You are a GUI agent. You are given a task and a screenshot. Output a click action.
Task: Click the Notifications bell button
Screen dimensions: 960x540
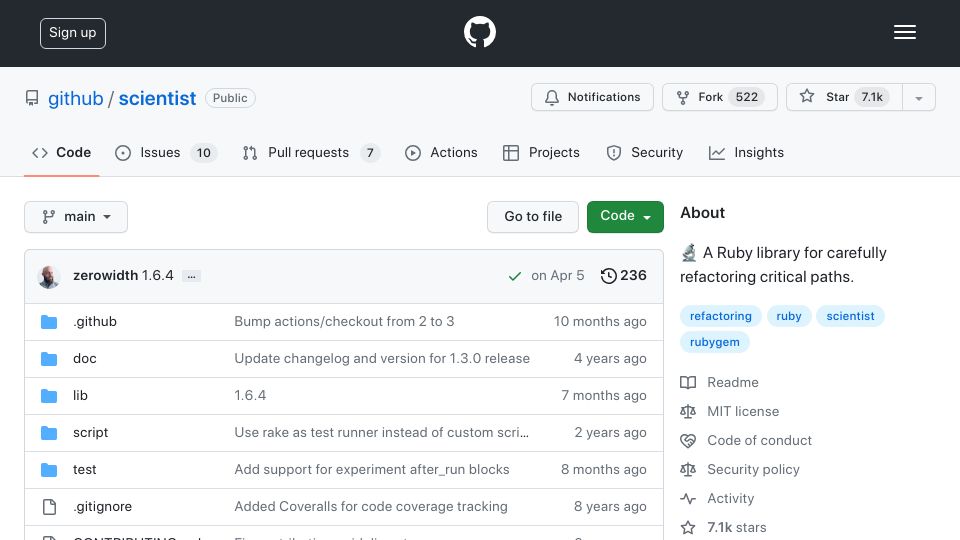point(592,97)
